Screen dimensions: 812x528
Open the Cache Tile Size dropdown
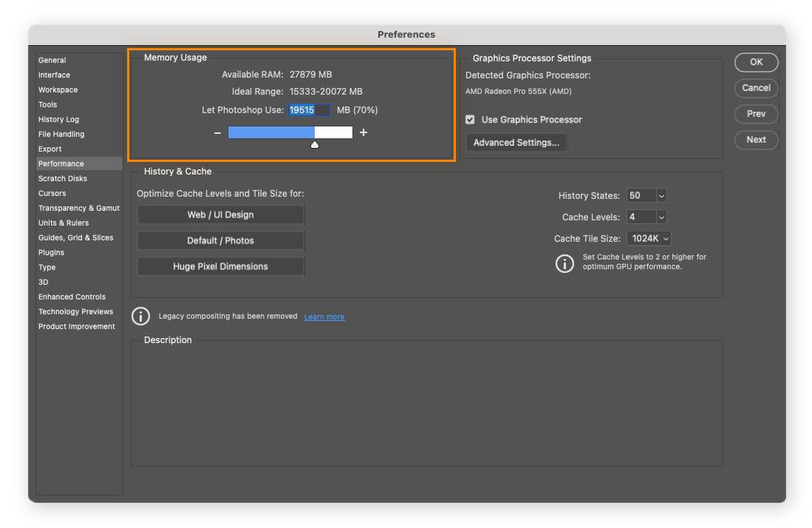(x=649, y=238)
